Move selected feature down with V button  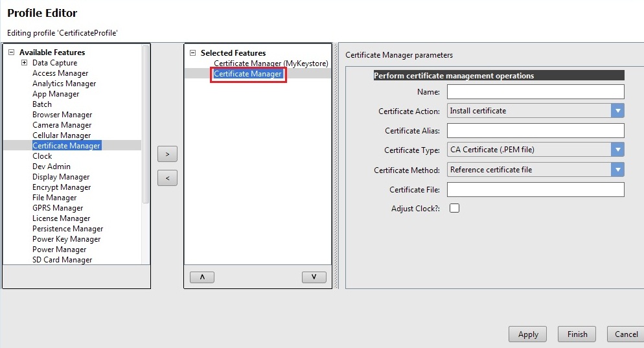(314, 277)
